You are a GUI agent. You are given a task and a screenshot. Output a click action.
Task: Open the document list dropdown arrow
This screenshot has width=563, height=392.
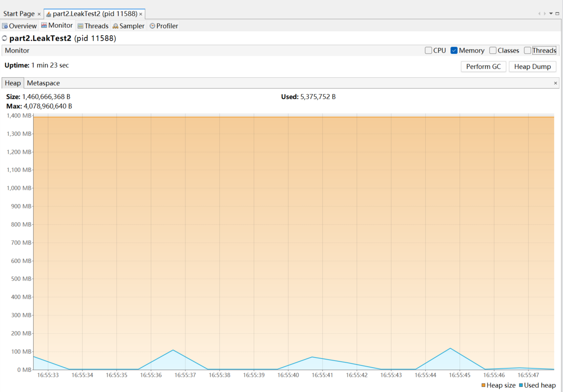pyautogui.click(x=551, y=13)
